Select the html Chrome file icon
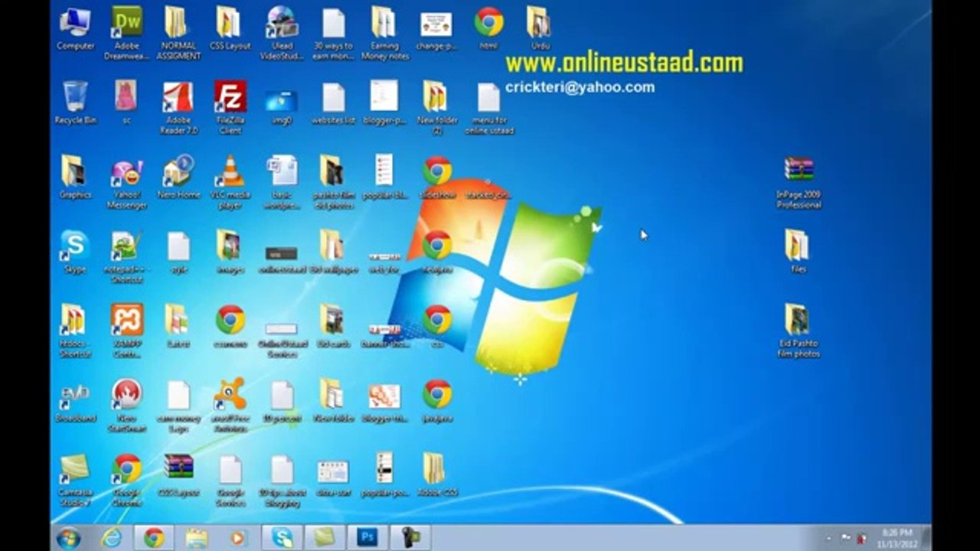Screen dimensions: 980x551 488,29
